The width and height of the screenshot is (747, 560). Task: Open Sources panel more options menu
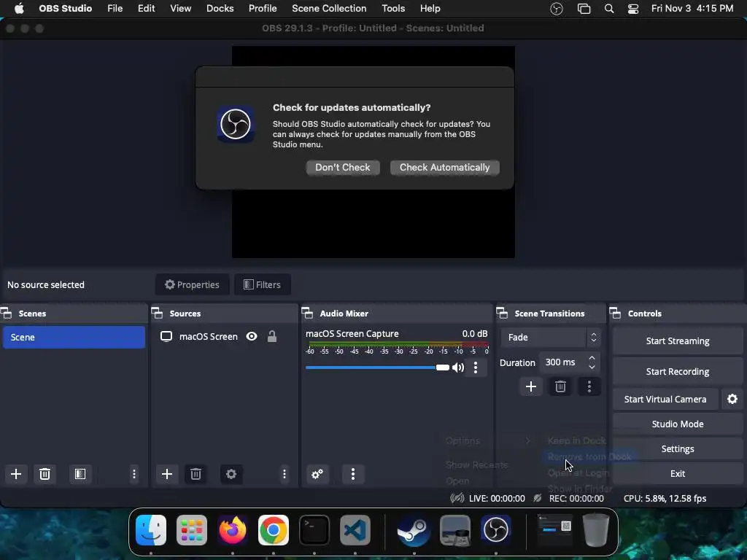coord(285,474)
